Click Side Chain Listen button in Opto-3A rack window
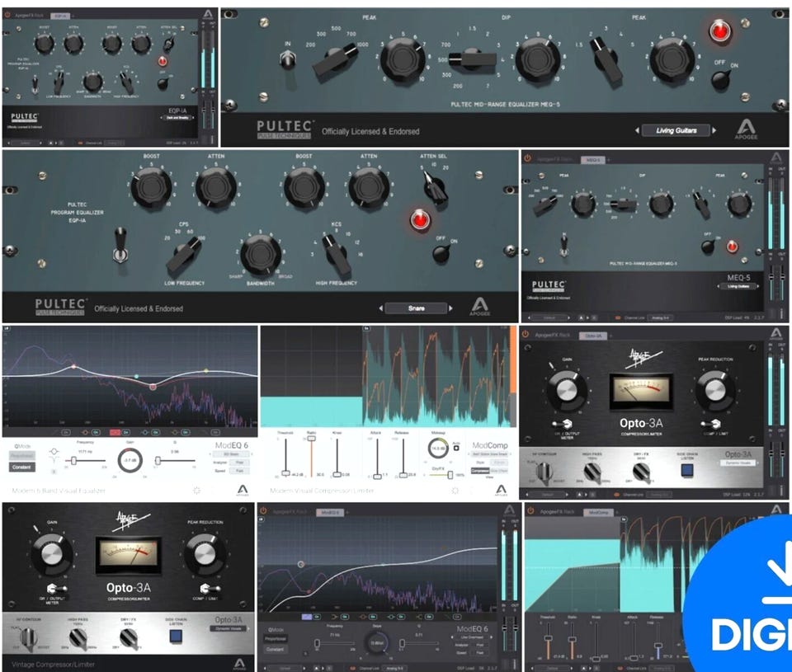 (687, 471)
